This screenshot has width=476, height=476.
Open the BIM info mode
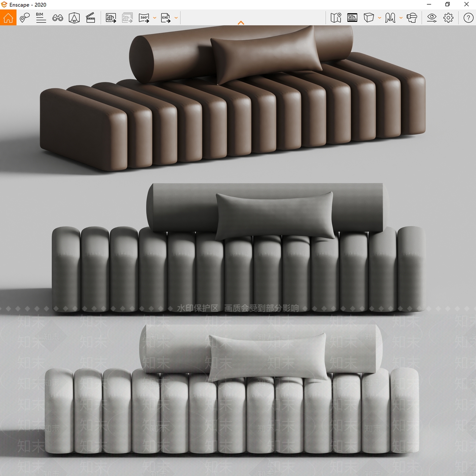(41, 18)
